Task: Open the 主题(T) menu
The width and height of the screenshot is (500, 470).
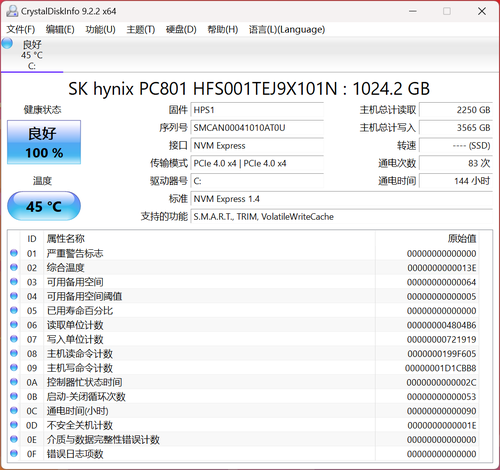Action: [141, 30]
